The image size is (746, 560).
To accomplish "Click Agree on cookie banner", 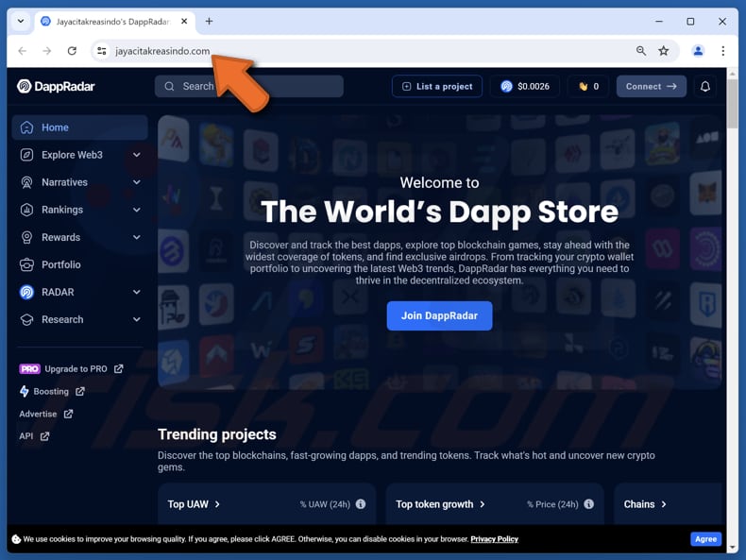I will tap(705, 539).
